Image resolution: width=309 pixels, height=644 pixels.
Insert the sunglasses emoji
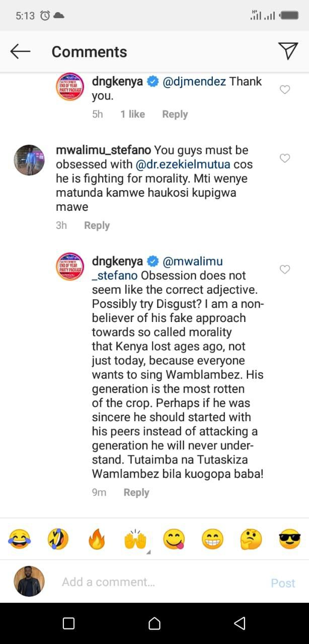coord(289,539)
